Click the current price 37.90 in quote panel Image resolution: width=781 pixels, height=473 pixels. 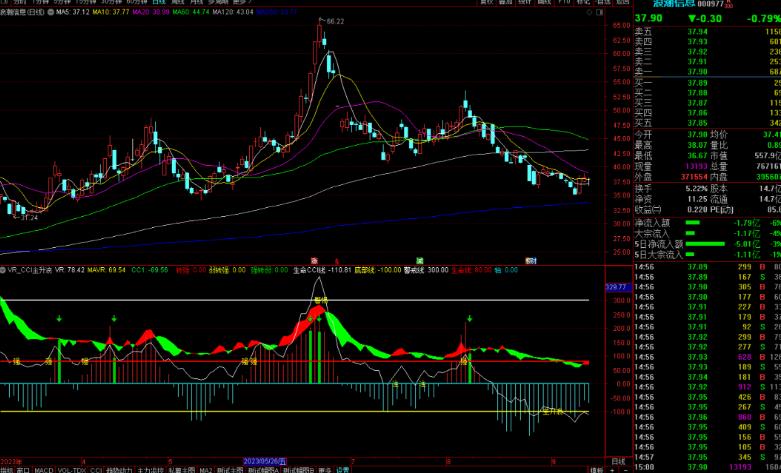[x=649, y=18]
